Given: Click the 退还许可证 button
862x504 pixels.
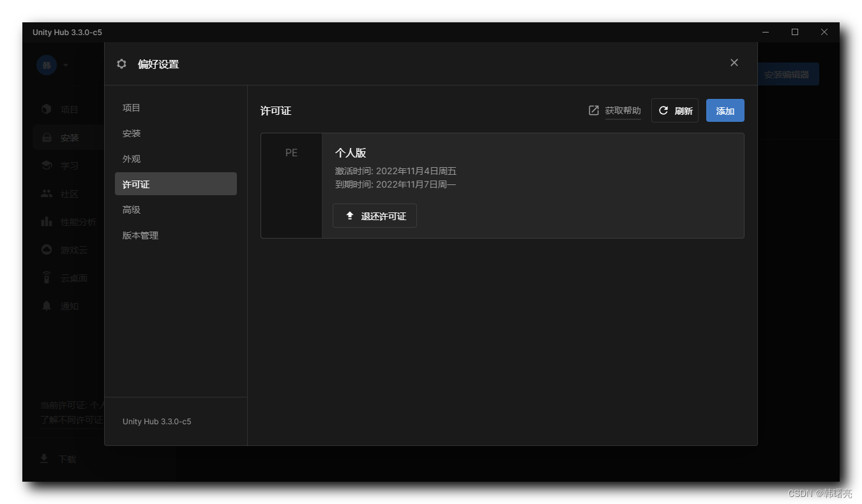Looking at the screenshot, I should 375,216.
